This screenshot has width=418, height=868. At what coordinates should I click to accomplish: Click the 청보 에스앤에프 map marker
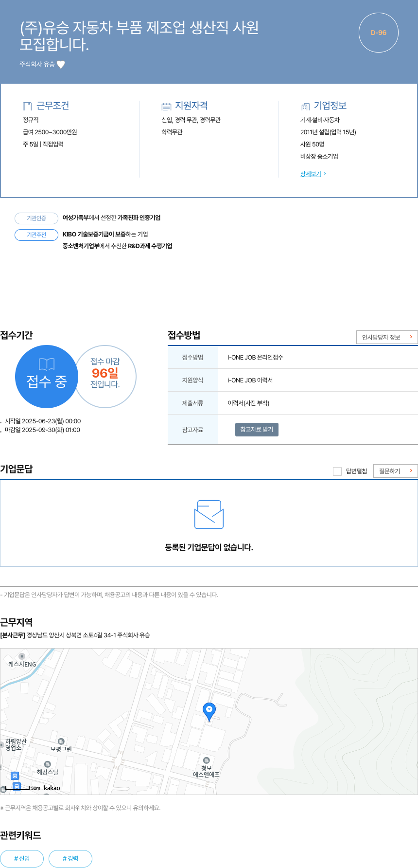[x=206, y=760]
